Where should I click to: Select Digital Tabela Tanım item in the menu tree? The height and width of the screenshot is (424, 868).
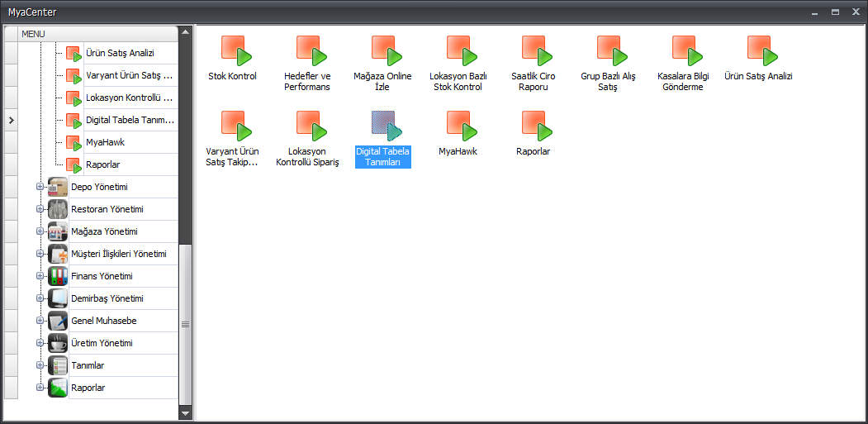coord(130,120)
